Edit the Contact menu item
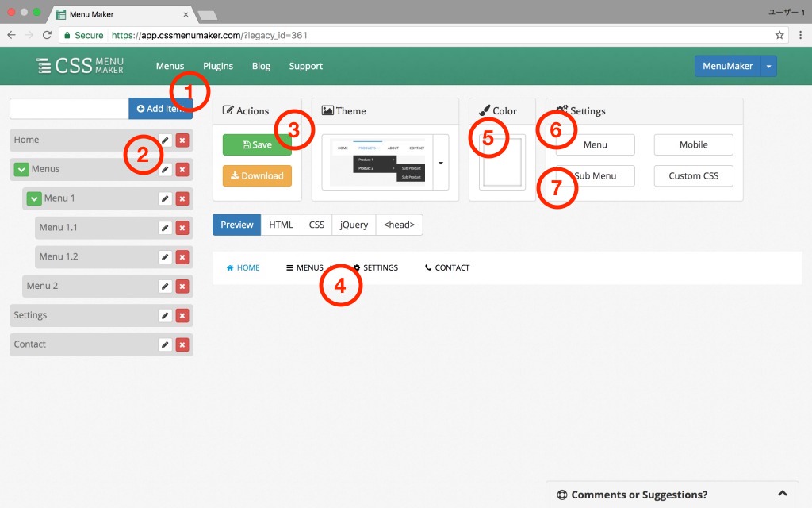This screenshot has width=812, height=508. coord(165,344)
